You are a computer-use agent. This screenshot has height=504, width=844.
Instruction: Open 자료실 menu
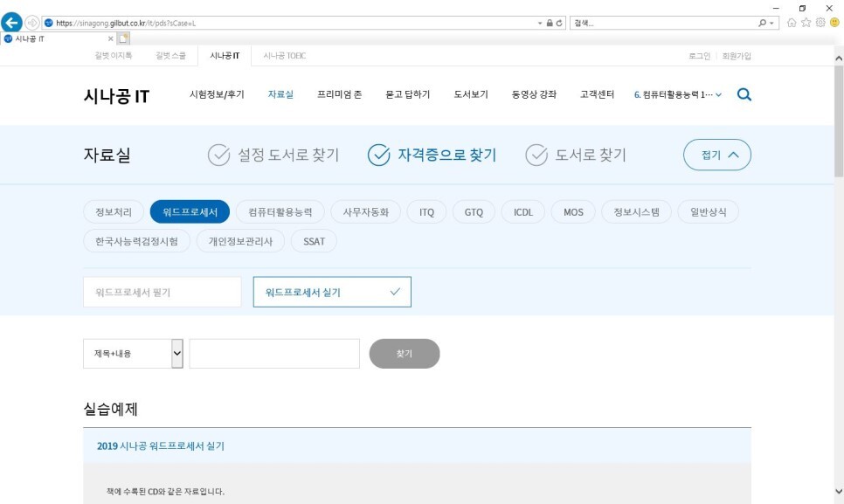click(280, 94)
